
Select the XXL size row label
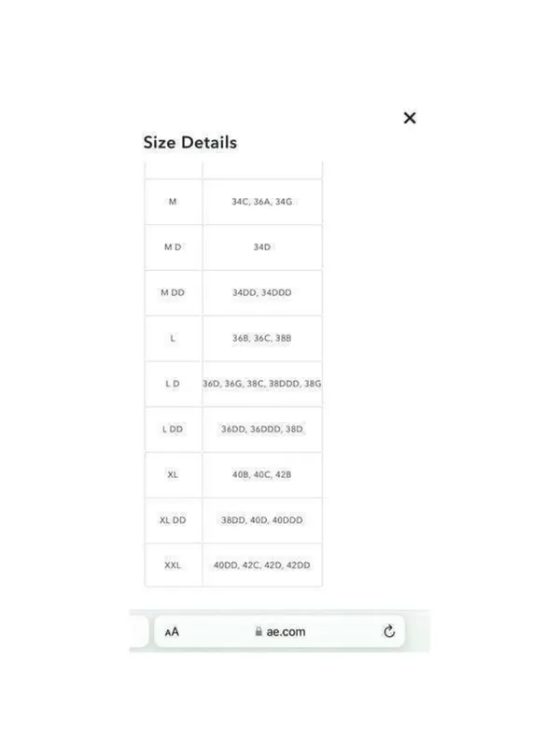pyautogui.click(x=173, y=565)
